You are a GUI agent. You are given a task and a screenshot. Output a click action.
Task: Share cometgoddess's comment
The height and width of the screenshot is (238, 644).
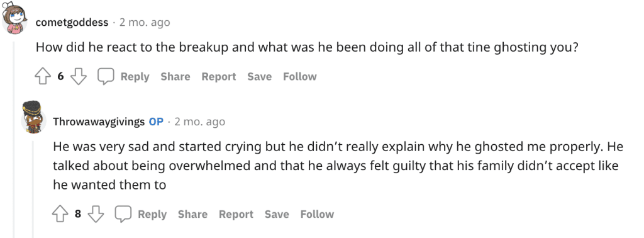point(175,77)
